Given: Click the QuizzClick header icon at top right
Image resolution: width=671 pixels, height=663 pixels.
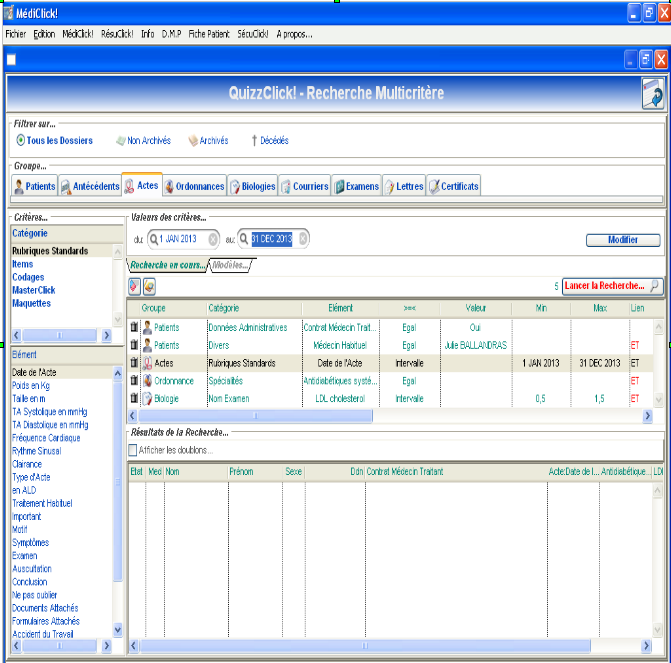Looking at the screenshot, I should pos(653,93).
